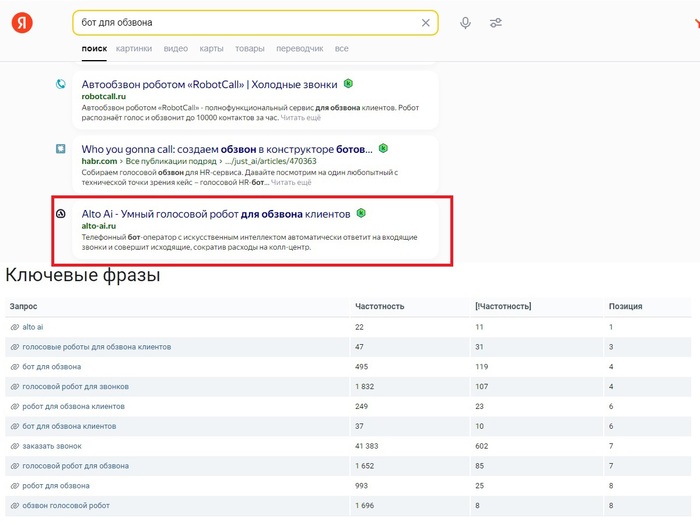Expand the "все" services menu
700x525 pixels.
[342, 48]
